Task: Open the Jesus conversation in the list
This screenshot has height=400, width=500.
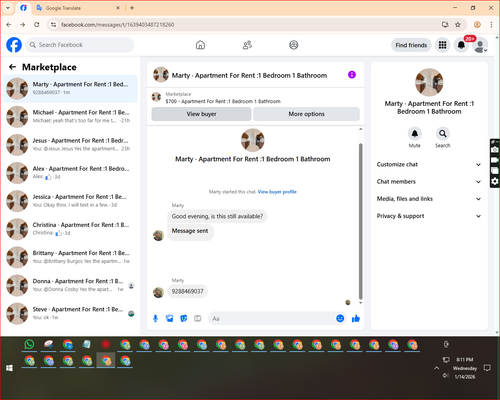Action: 70,145
